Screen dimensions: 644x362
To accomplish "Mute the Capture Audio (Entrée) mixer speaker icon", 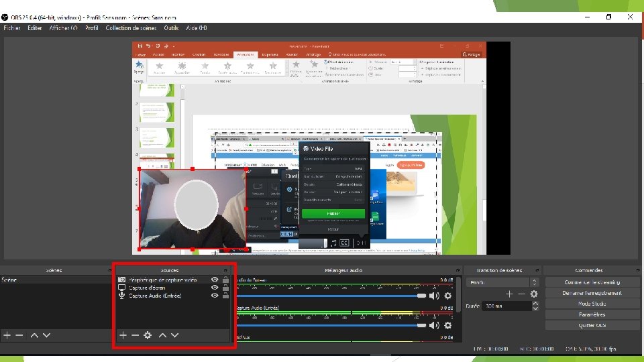I will tap(434, 326).
